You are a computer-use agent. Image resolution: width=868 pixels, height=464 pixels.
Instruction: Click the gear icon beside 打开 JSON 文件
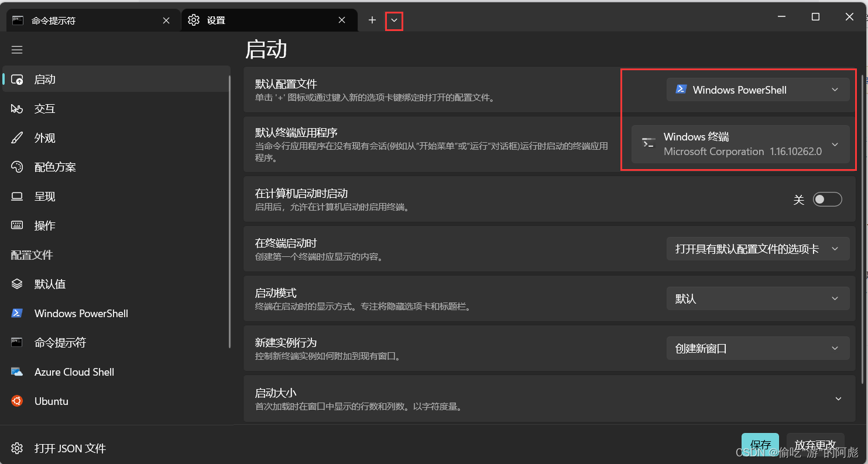[x=17, y=448]
